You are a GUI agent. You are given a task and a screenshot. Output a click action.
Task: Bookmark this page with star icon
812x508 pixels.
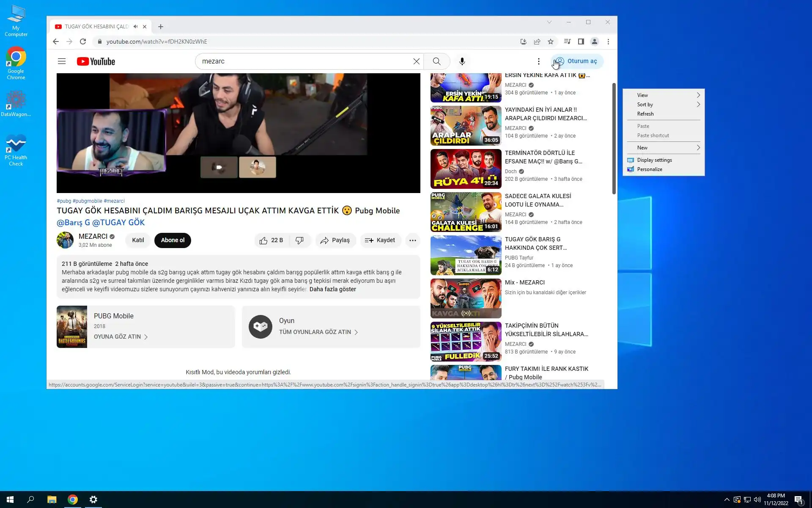click(x=550, y=41)
